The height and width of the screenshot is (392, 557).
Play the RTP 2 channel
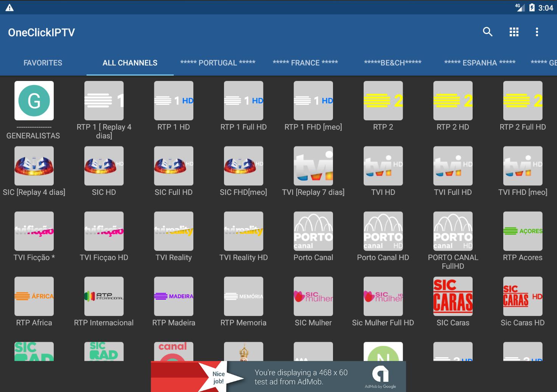[383, 101]
